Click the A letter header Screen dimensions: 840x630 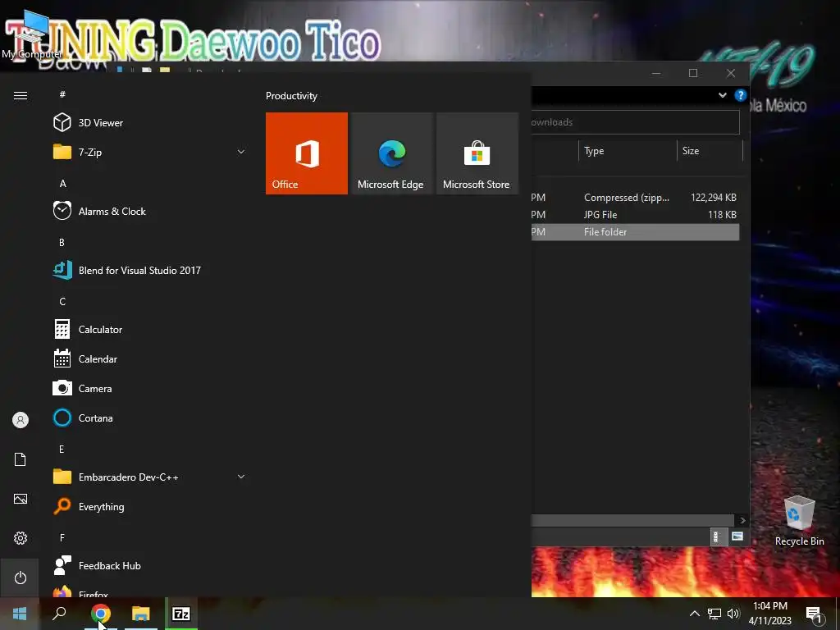pyautogui.click(x=62, y=183)
